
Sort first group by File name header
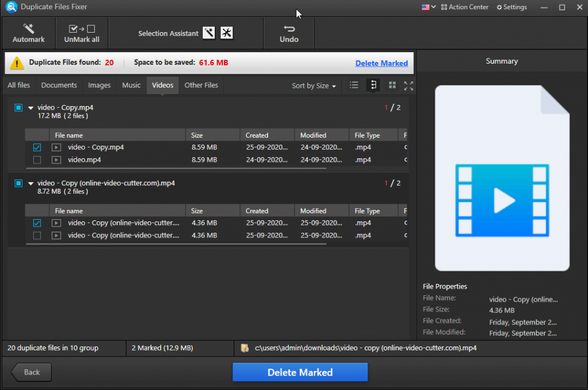[x=117, y=135]
